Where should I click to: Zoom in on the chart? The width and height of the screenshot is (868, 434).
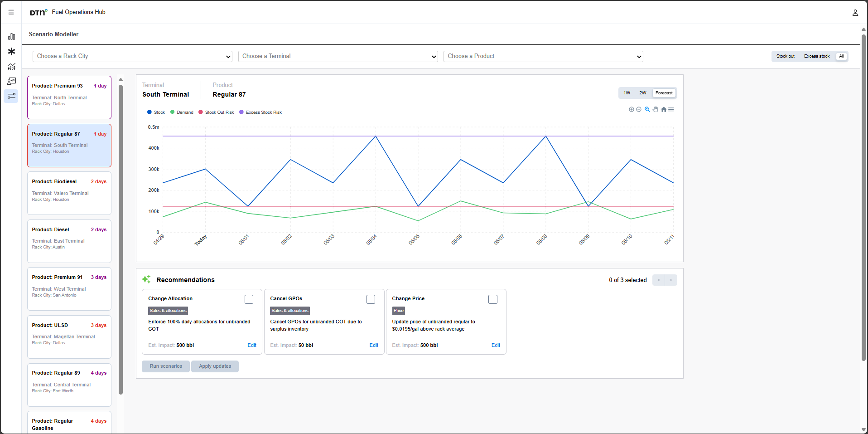pyautogui.click(x=631, y=109)
